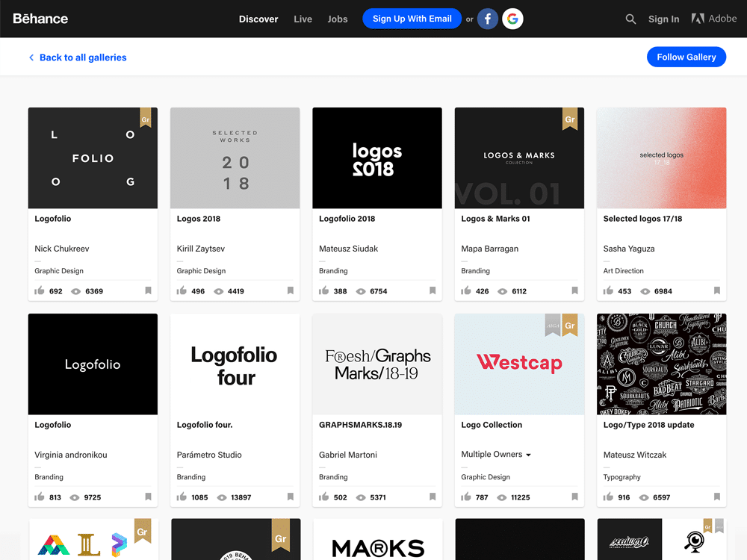Image resolution: width=747 pixels, height=560 pixels.
Task: Open Virginia andronikou's profile link
Action: pyautogui.click(x=70, y=455)
